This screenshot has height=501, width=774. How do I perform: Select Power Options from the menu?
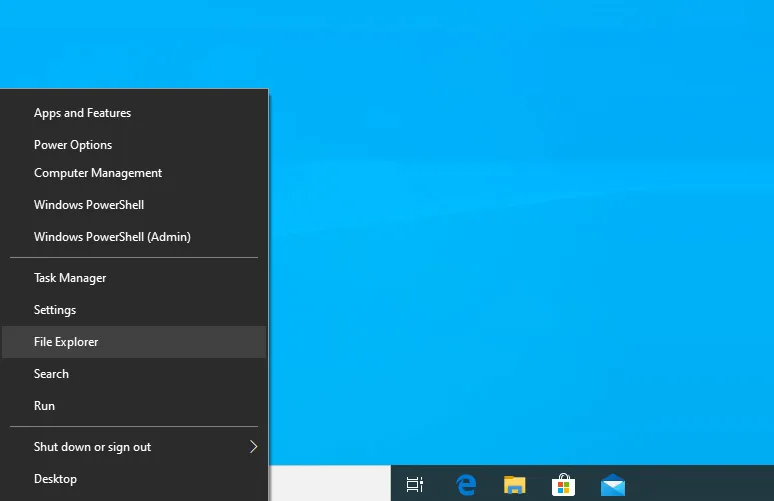[x=134, y=145]
